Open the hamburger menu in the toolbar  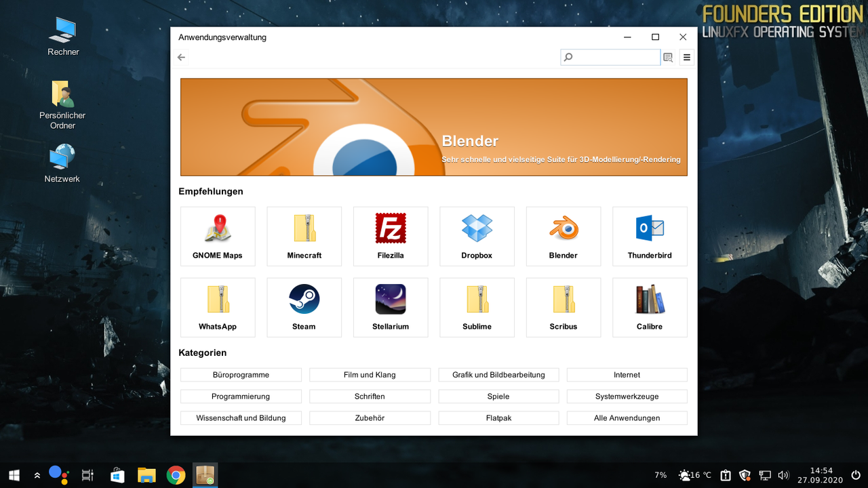coord(686,58)
